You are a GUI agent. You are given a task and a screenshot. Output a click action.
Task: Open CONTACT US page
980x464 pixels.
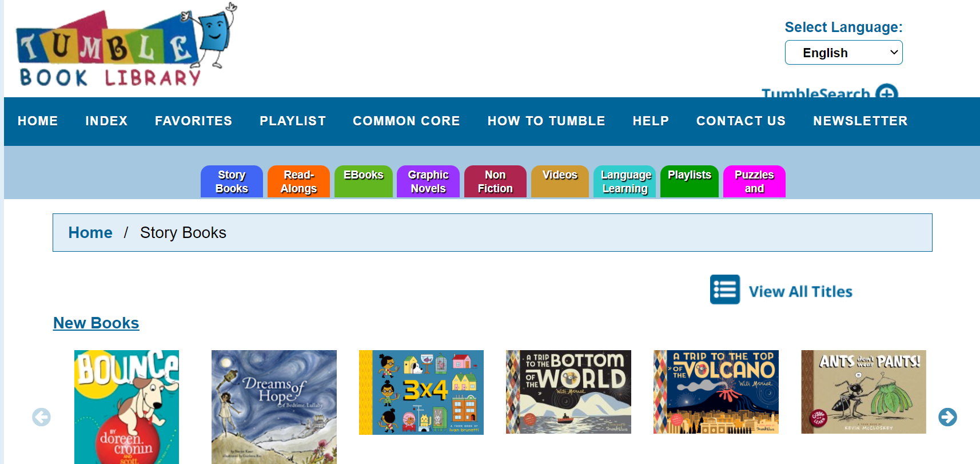pyautogui.click(x=740, y=121)
